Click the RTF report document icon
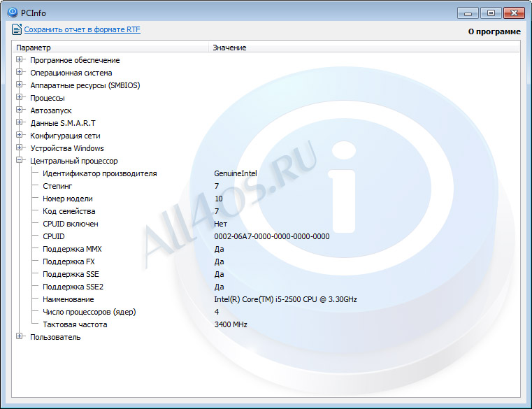 (x=17, y=29)
